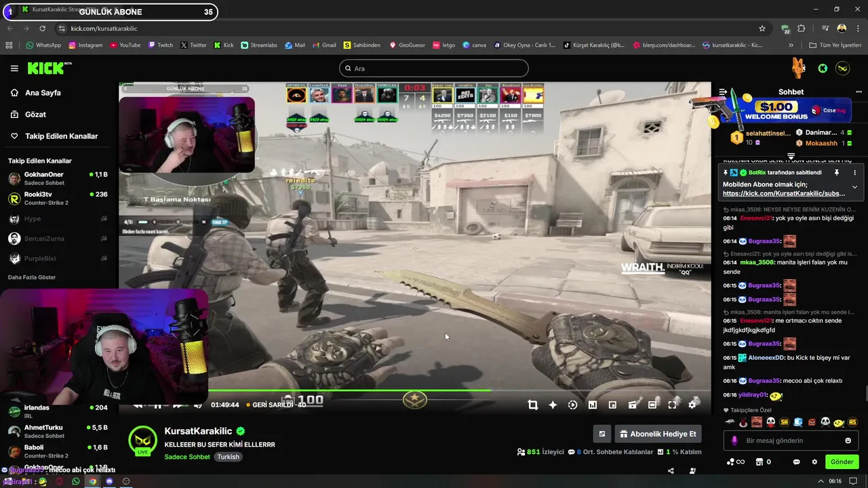Viewport: 868px width, 488px height.
Task: Open the emoji picker smiley
Action: point(848,441)
